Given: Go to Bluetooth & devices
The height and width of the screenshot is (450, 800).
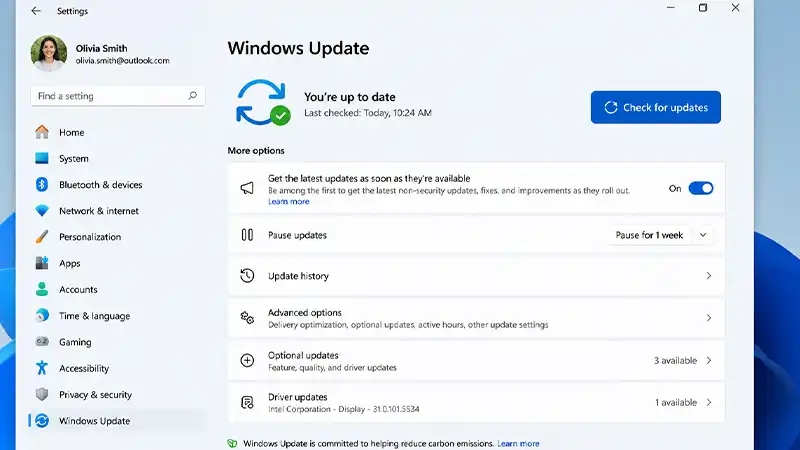Looking at the screenshot, I should (x=118, y=185).
